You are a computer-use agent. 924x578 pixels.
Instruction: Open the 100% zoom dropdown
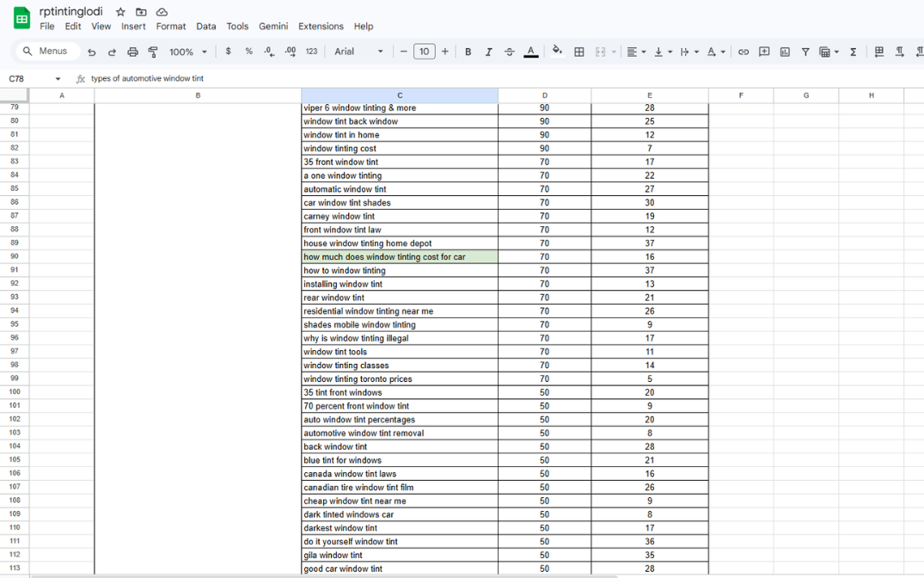[x=188, y=52]
